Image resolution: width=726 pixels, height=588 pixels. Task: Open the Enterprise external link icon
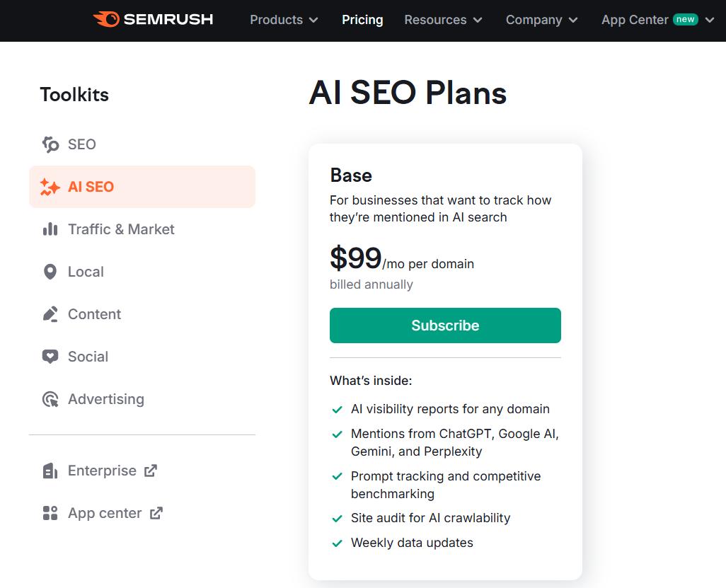(x=151, y=470)
